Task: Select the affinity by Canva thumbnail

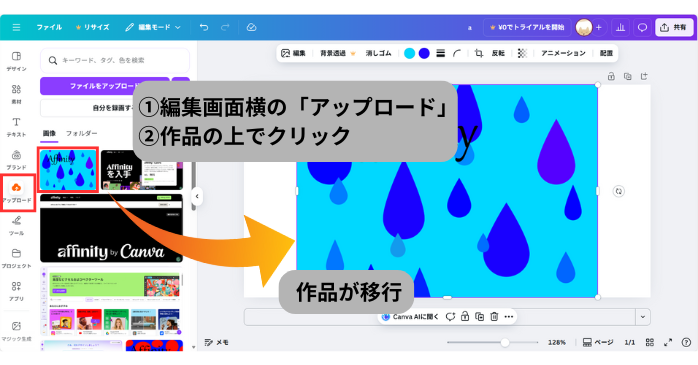Action: coord(111,228)
